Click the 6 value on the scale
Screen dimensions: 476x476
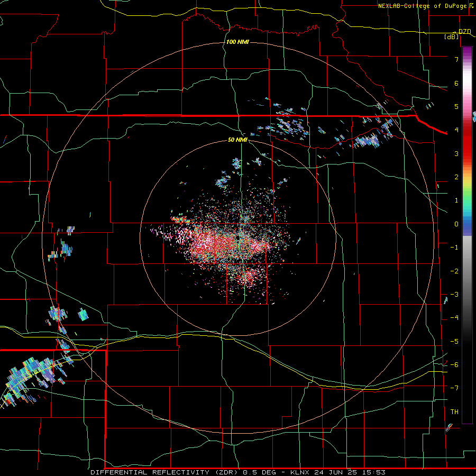point(456,83)
